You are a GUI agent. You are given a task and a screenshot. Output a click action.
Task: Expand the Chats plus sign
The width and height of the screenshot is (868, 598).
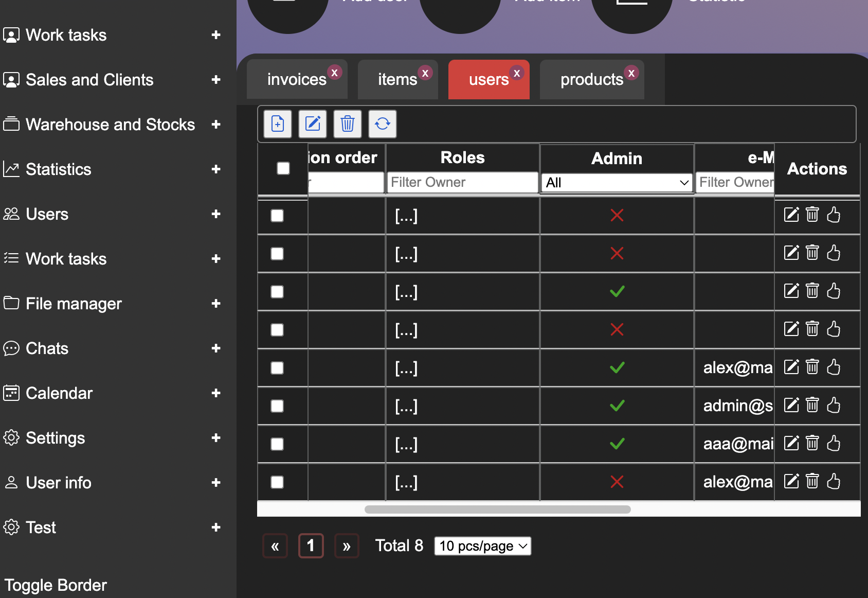[x=216, y=348]
